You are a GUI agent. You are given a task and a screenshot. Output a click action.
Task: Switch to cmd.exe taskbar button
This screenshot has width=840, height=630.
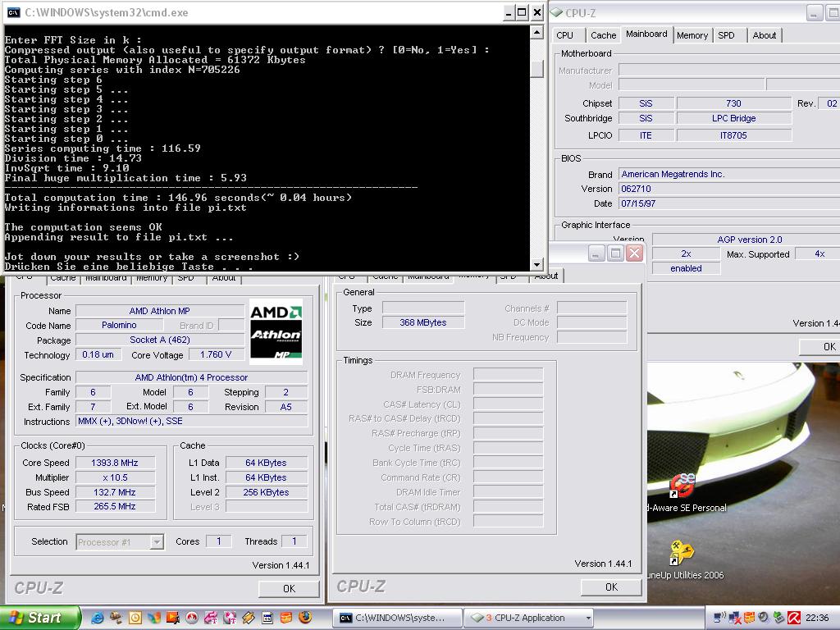396,618
